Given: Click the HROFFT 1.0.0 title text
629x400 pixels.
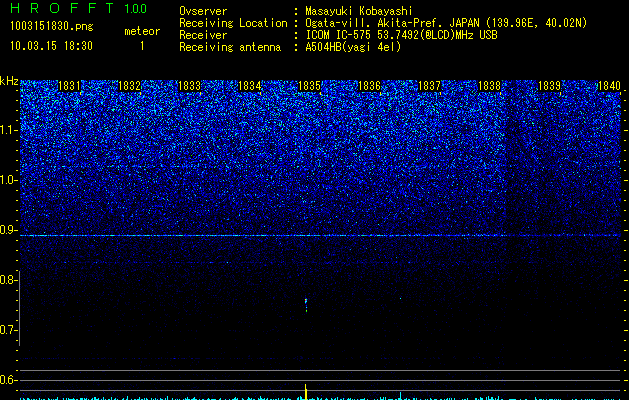Looking at the screenshot, I should pos(78,8).
